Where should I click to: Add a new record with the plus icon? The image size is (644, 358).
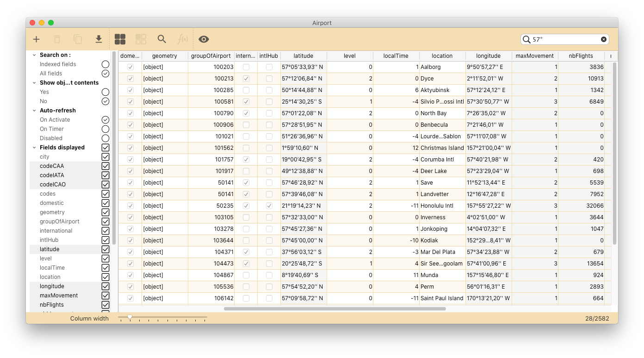pyautogui.click(x=36, y=39)
